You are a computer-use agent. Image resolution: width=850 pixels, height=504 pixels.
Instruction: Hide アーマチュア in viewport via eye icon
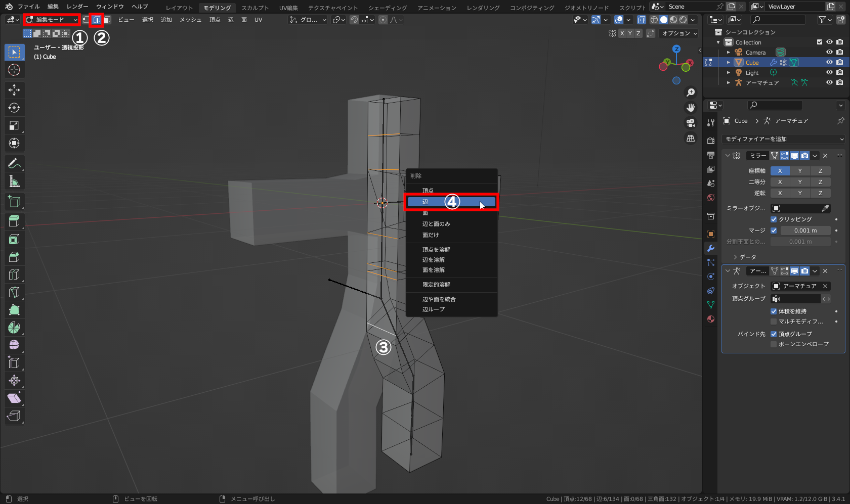pyautogui.click(x=829, y=82)
